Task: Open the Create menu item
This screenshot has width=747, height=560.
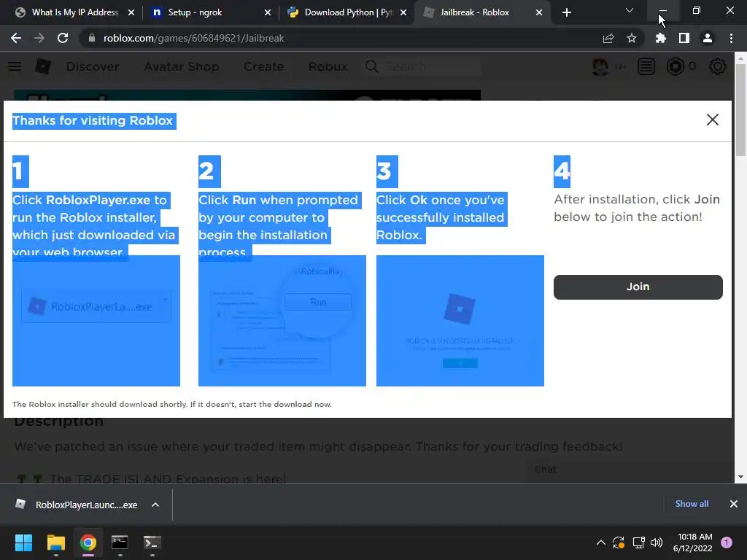Action: point(263,66)
